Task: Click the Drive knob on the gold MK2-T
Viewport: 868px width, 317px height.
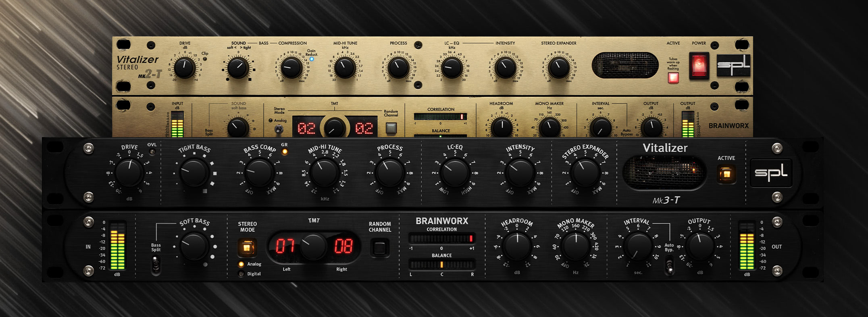Action: [x=185, y=67]
